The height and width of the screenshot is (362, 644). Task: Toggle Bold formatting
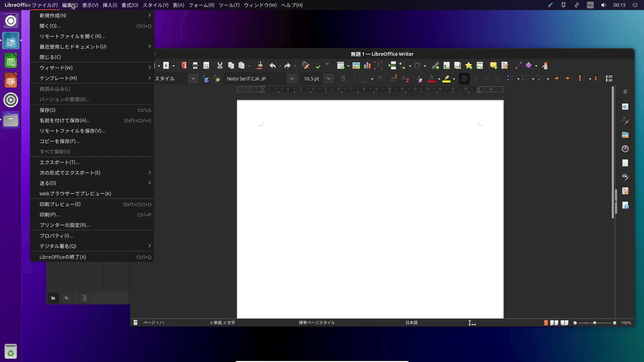(x=343, y=79)
